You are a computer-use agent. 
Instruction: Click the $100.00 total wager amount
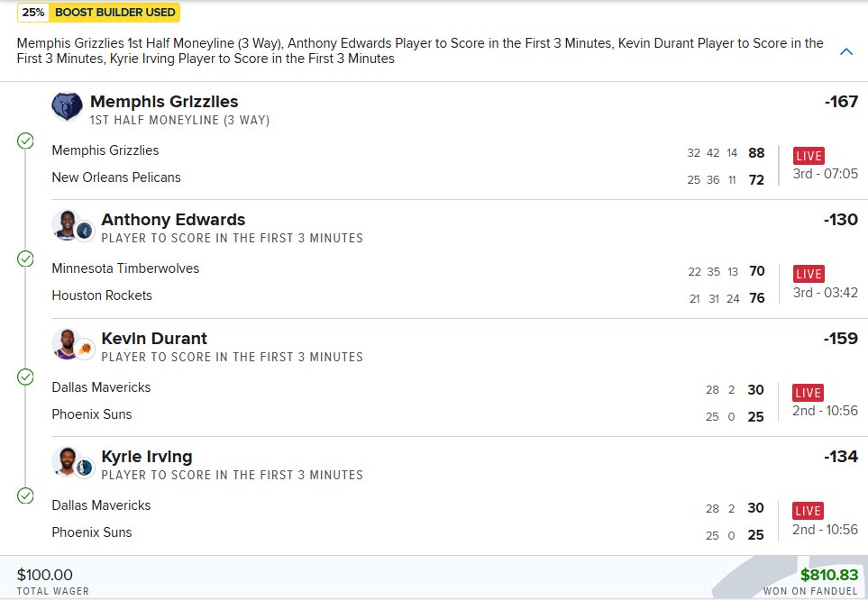pos(45,575)
